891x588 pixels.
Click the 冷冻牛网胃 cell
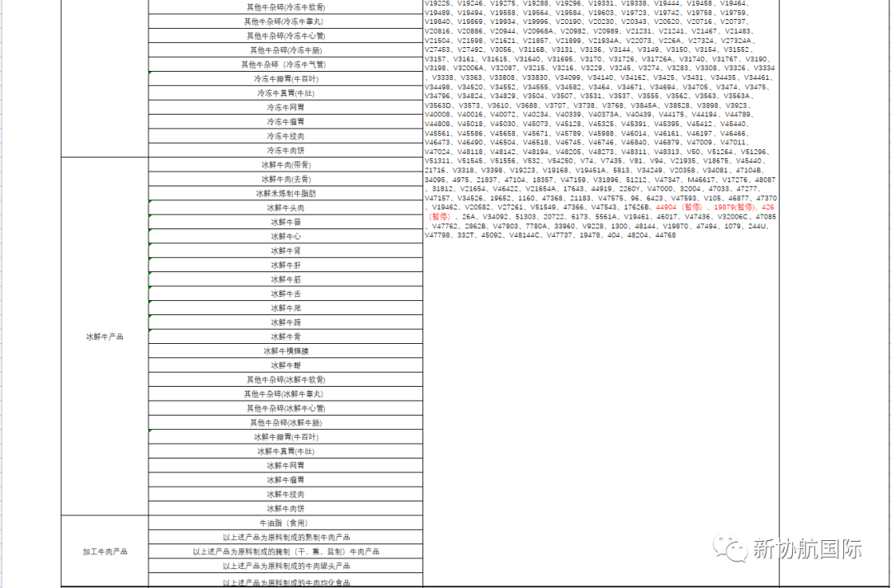[285, 107]
